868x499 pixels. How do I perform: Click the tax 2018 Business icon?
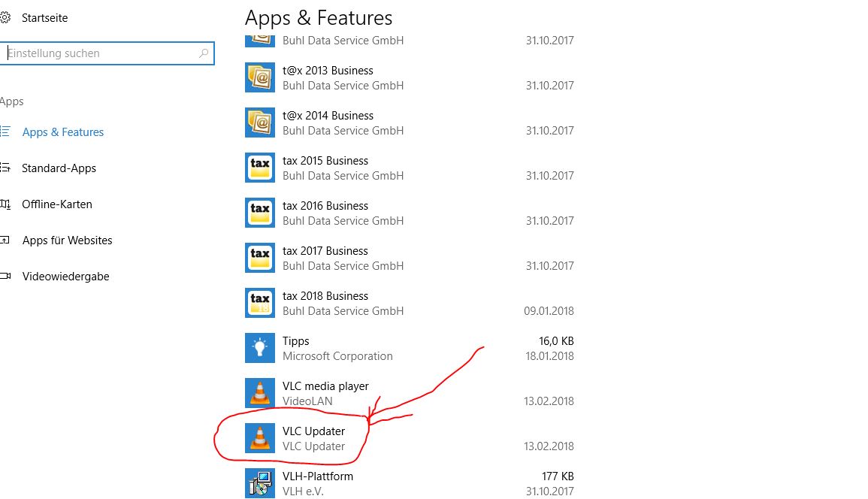259,303
